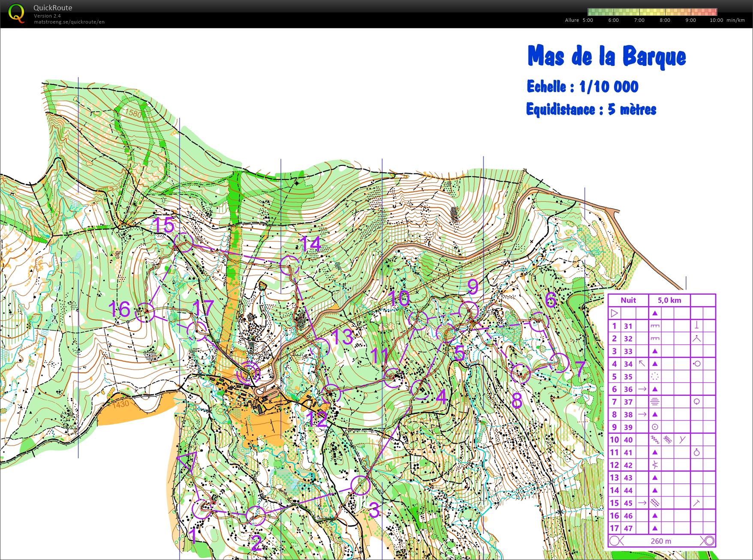Select control circle 17 on the map

click(197, 330)
